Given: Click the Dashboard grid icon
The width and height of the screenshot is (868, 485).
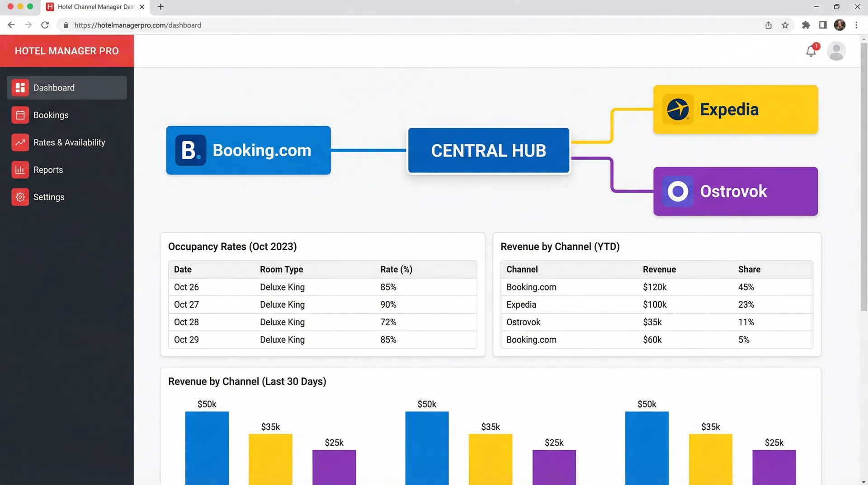Looking at the screenshot, I should 20,88.
